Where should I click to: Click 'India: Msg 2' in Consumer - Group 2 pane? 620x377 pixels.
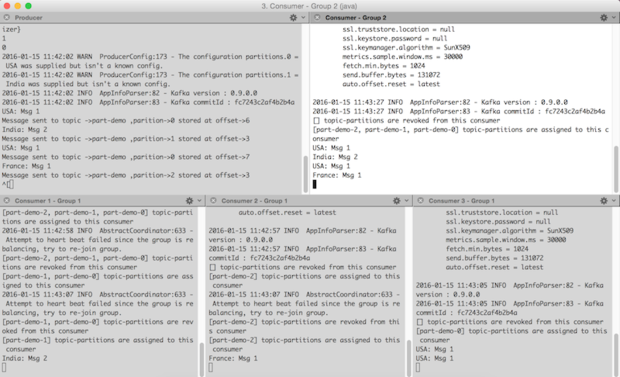335,157
